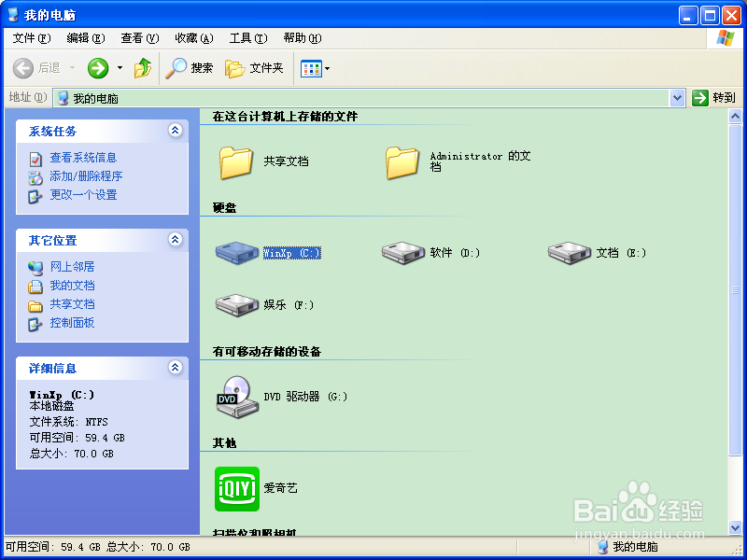Expand the address bar dropdown
The image size is (747, 560).
(x=677, y=98)
